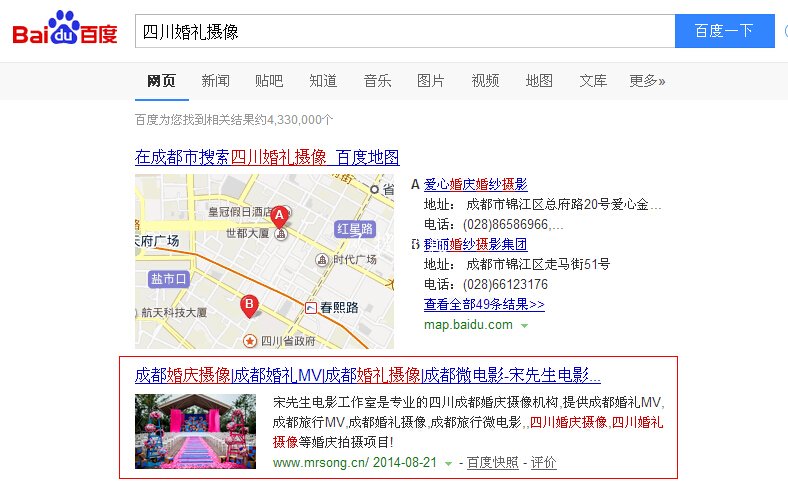788x484 pixels.
Task: Open the 更多» menu
Action: pos(646,81)
